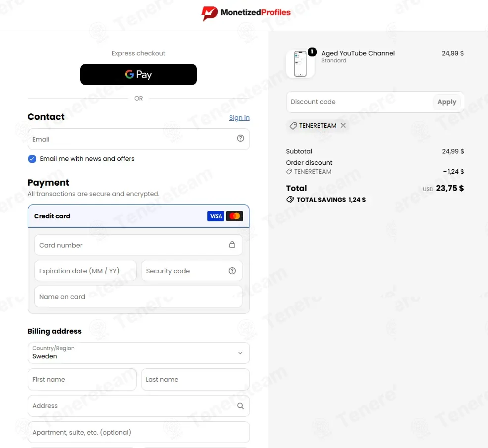Focus the Security code field
This screenshot has height=448, width=488.
(192, 271)
